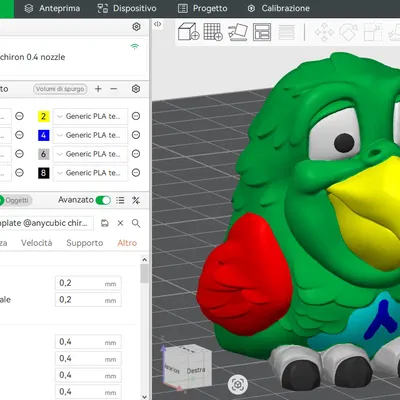Click the first 0,4 mm field

coord(88,342)
